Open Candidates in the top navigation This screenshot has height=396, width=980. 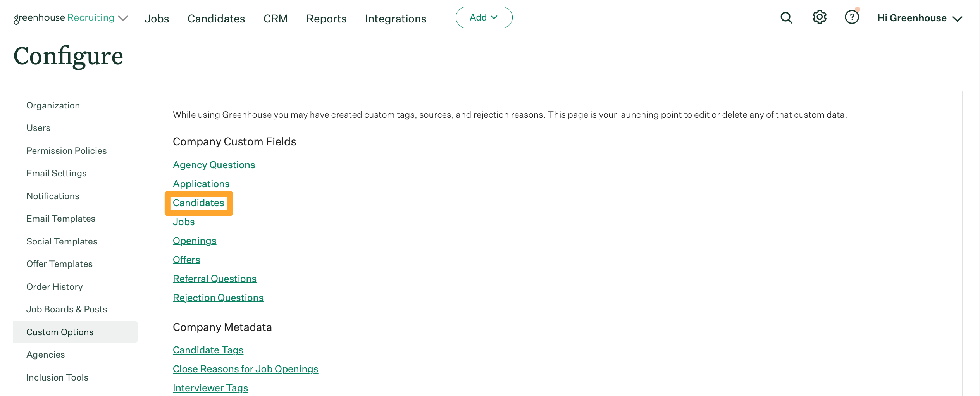(216, 19)
